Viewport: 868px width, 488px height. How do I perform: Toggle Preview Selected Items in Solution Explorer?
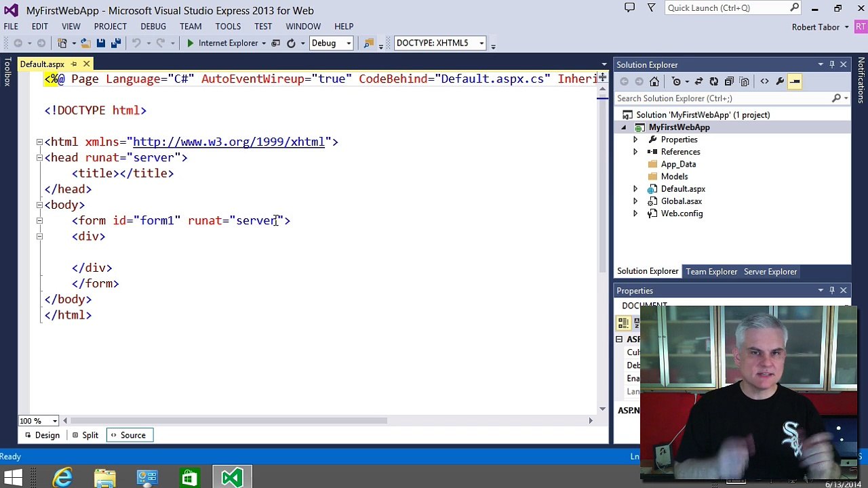(x=795, y=81)
